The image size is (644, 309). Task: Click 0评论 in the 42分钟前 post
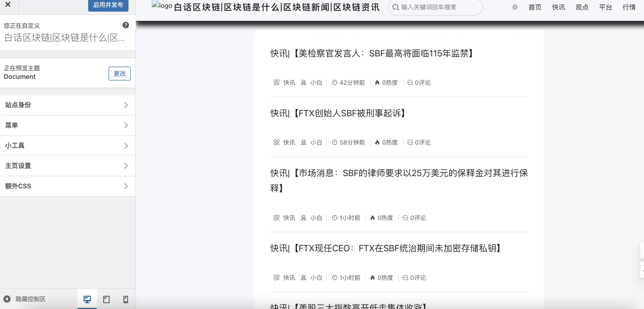[423, 83]
